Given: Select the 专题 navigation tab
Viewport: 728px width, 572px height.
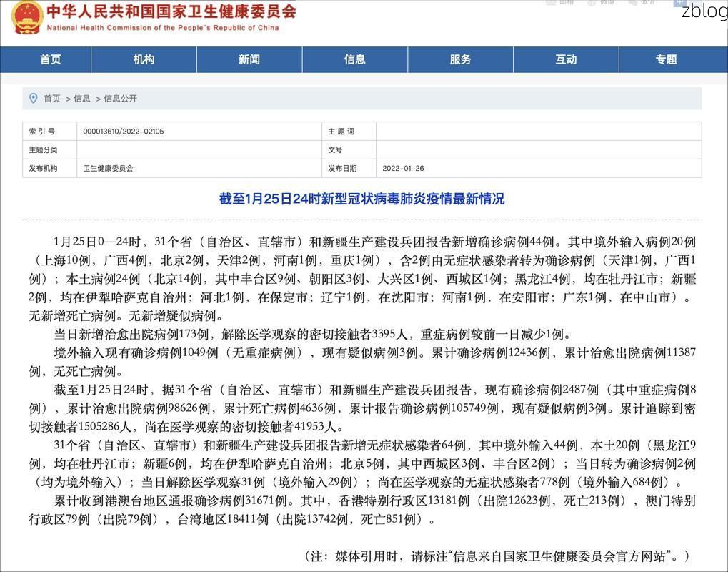Looking at the screenshot, I should click(x=664, y=59).
